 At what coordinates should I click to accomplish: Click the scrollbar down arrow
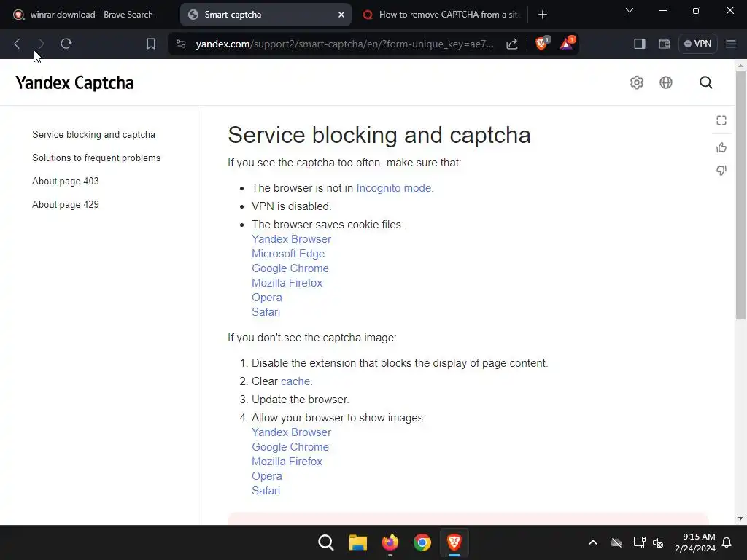point(740,518)
